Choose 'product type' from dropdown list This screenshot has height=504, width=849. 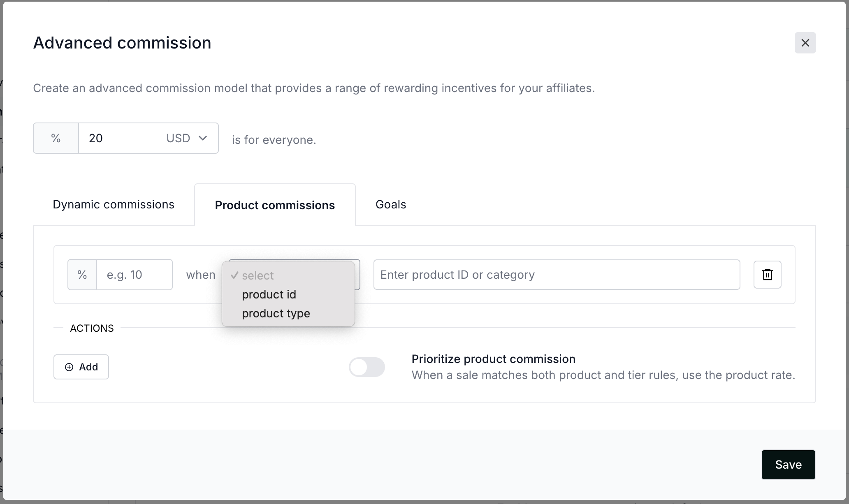[x=276, y=313]
